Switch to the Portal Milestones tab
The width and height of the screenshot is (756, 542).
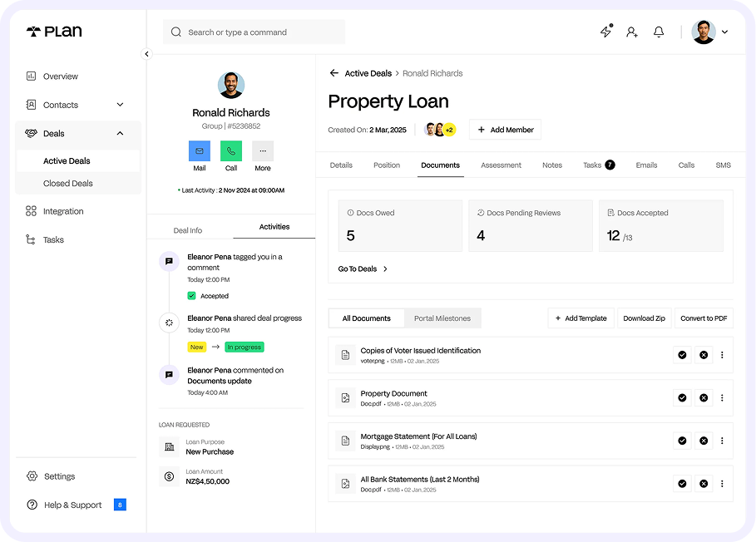coord(442,318)
